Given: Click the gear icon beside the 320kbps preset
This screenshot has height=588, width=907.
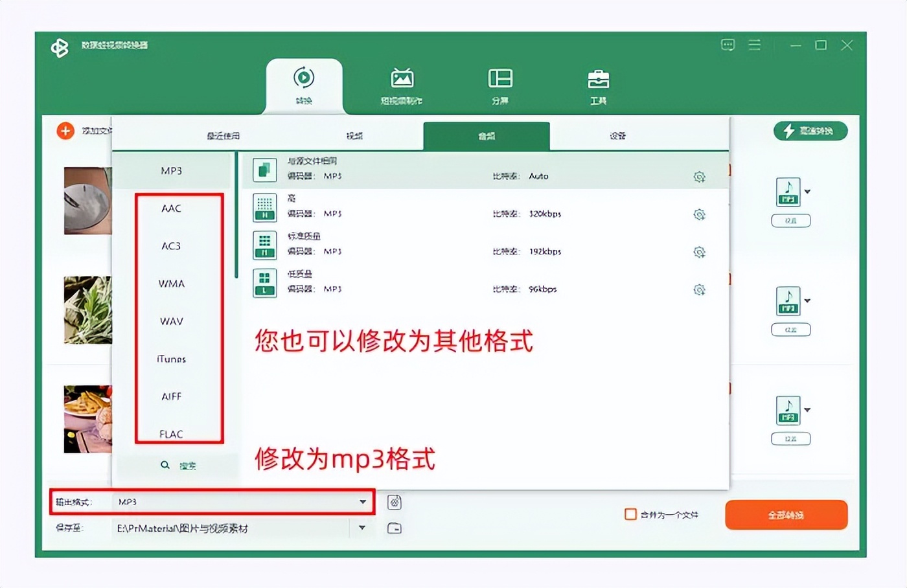Looking at the screenshot, I should coord(700,214).
